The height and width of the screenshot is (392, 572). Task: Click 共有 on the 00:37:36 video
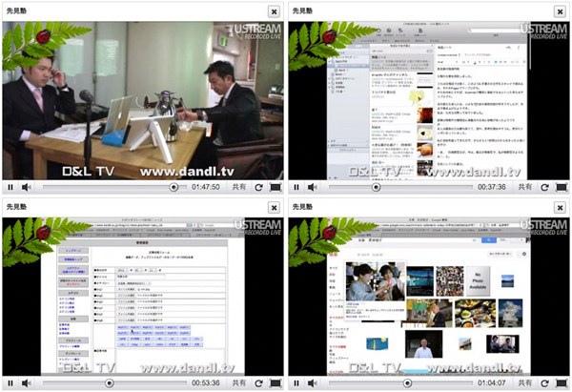point(524,187)
